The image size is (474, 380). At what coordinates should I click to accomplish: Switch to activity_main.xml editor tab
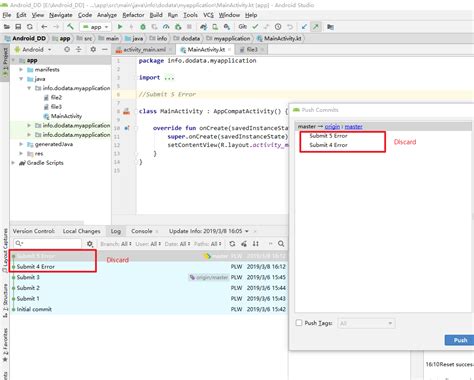144,50
